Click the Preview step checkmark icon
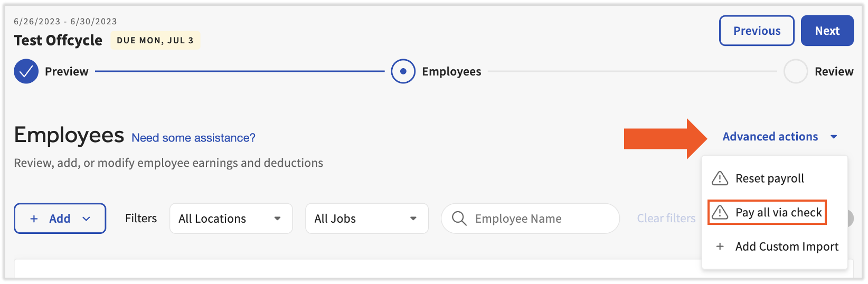Viewport: 868px width, 284px height. pos(26,72)
